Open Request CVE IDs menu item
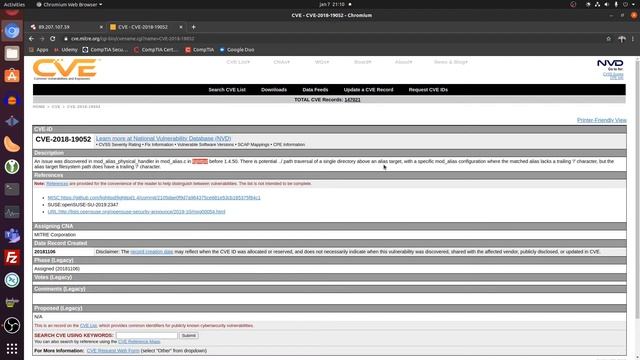 (428, 90)
